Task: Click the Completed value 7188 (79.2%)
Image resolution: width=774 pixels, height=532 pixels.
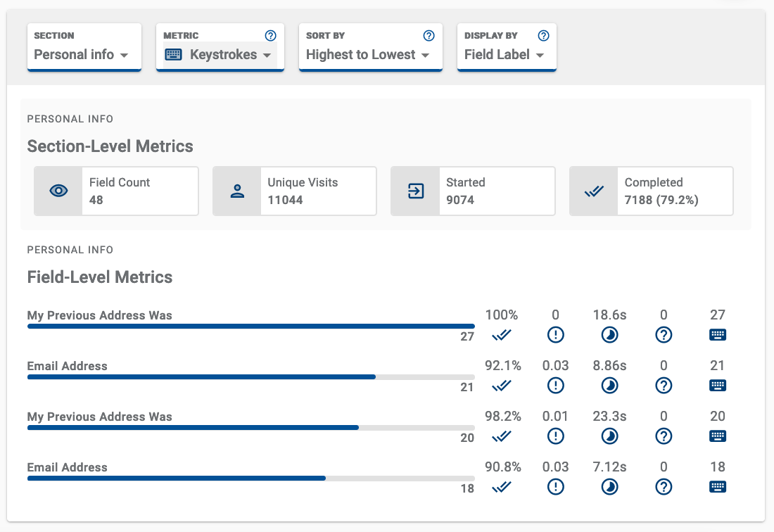Action: 661,200
